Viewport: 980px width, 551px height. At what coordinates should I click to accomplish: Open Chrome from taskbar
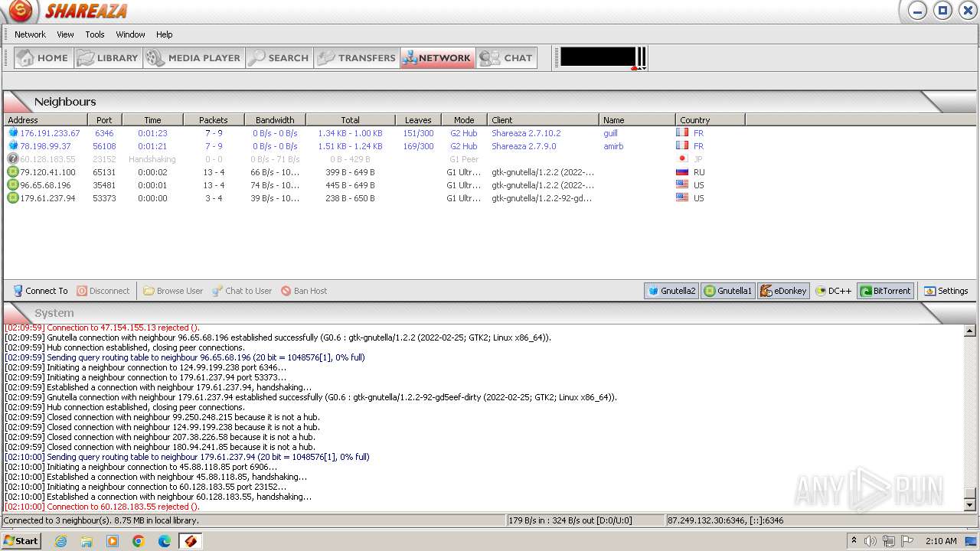click(139, 541)
